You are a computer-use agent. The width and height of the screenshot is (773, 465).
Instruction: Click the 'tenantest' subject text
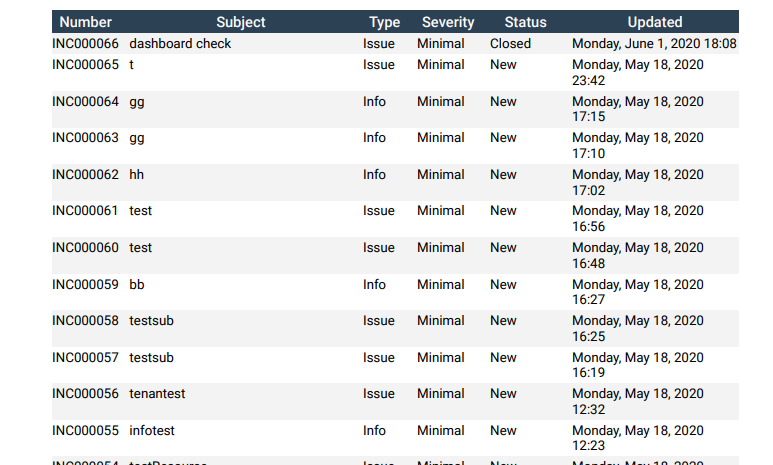point(157,394)
